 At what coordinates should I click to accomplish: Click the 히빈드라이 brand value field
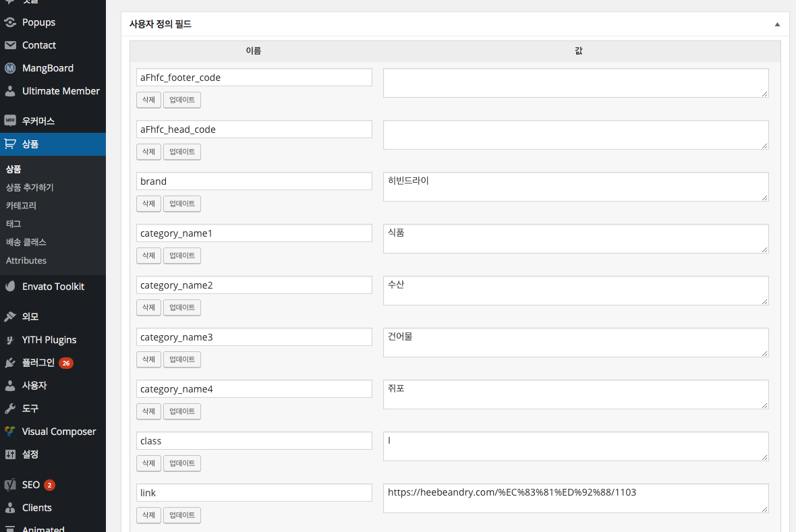pyautogui.click(x=575, y=187)
